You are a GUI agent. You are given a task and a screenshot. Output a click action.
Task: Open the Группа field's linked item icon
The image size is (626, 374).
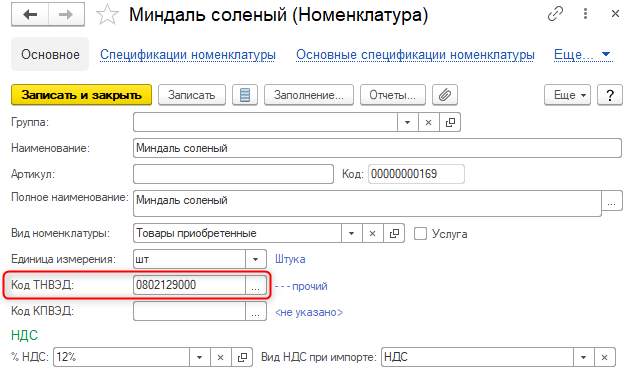tap(450, 122)
